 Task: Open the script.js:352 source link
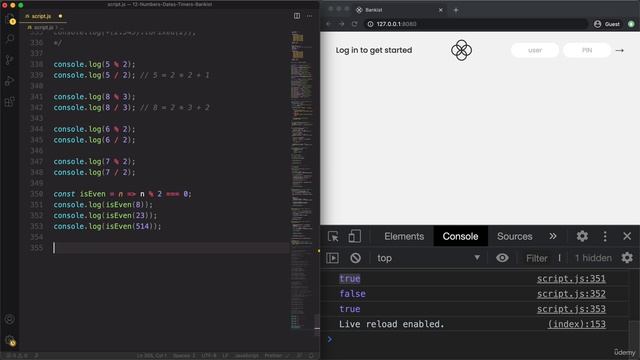[x=571, y=294]
